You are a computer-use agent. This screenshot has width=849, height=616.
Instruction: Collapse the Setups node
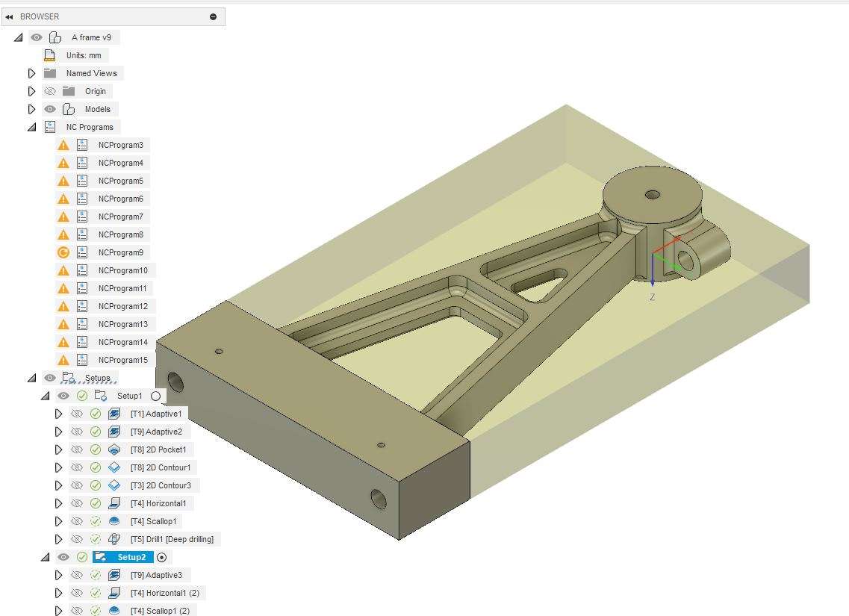[32, 378]
